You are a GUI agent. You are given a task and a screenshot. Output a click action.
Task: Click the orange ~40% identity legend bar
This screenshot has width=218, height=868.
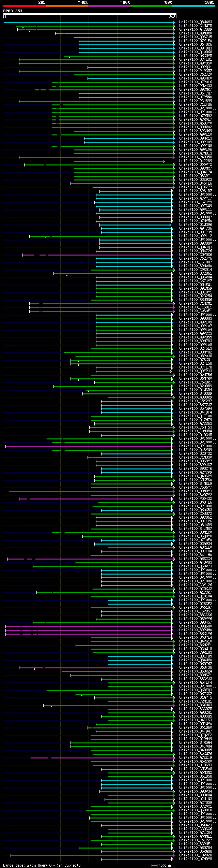(x=67, y=6)
